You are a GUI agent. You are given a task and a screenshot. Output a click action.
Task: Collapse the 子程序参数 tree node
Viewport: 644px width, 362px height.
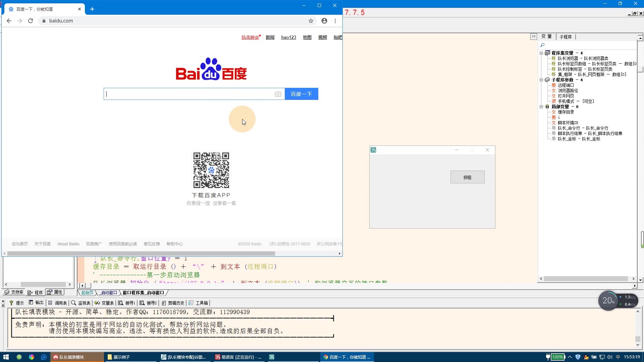(541, 80)
